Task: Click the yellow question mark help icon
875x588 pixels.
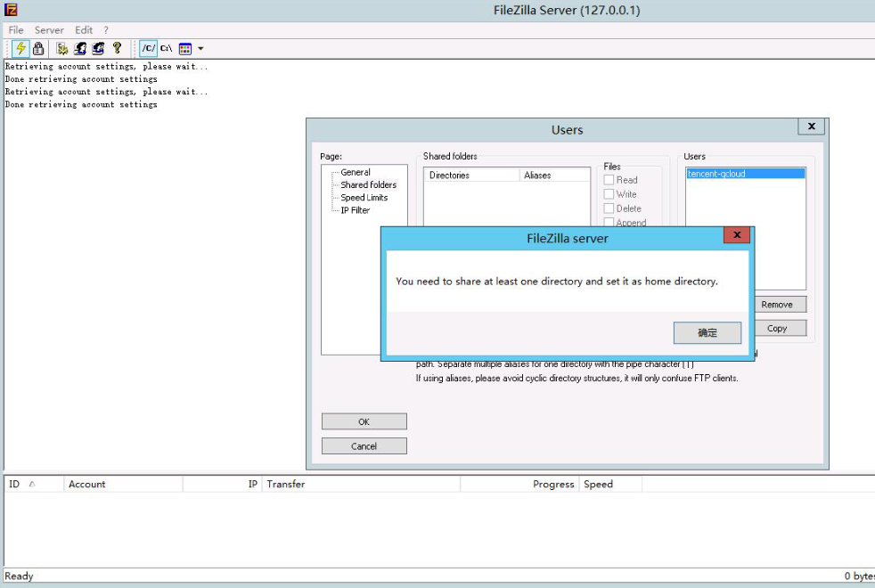Action: pyautogui.click(x=117, y=48)
